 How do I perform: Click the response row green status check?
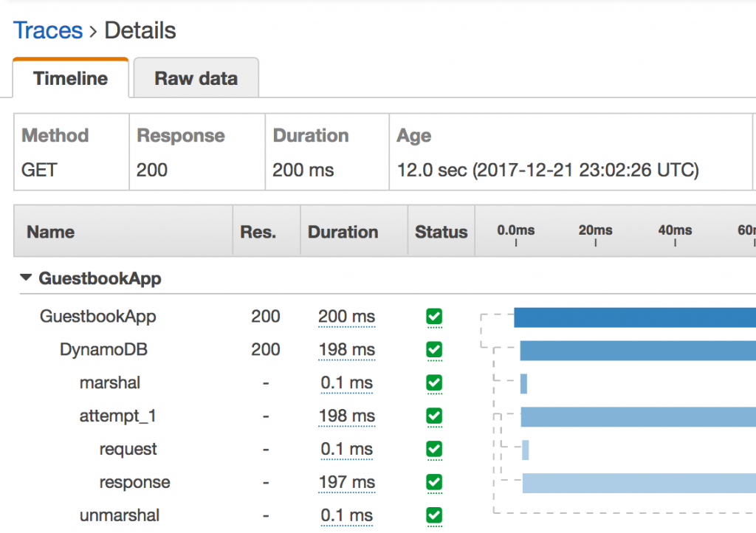434,482
